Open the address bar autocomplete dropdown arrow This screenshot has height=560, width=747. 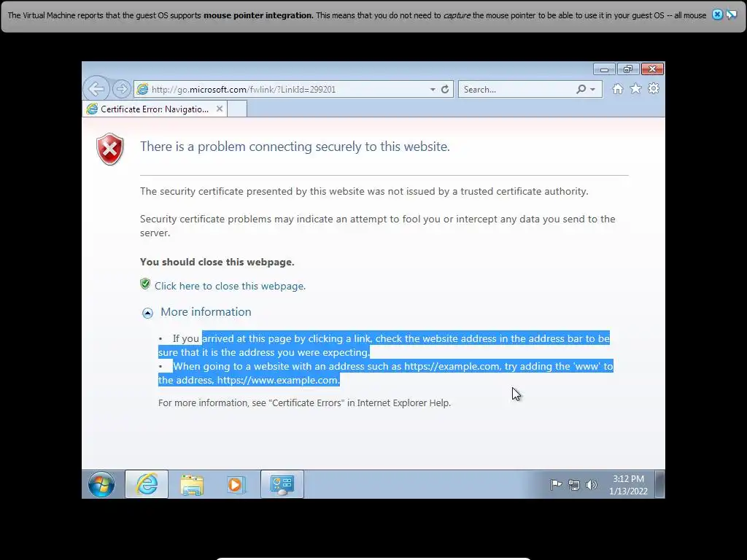point(433,90)
